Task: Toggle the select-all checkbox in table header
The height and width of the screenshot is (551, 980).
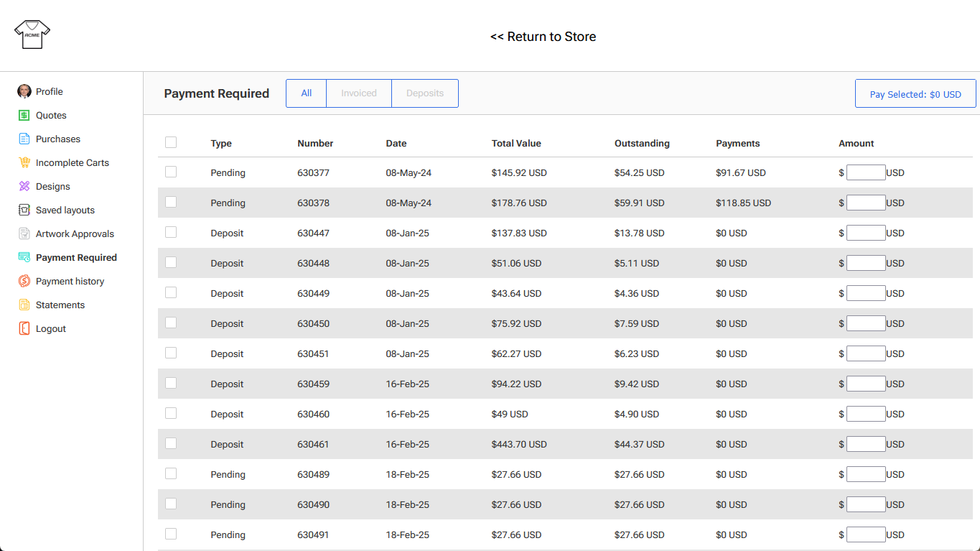Action: (x=171, y=142)
